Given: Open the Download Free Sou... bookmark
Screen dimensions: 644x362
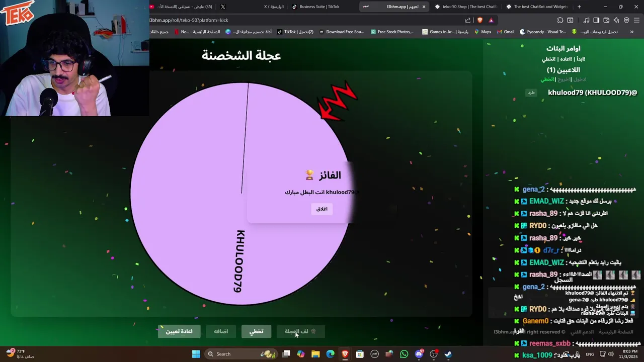Looking at the screenshot, I should pos(341,32).
